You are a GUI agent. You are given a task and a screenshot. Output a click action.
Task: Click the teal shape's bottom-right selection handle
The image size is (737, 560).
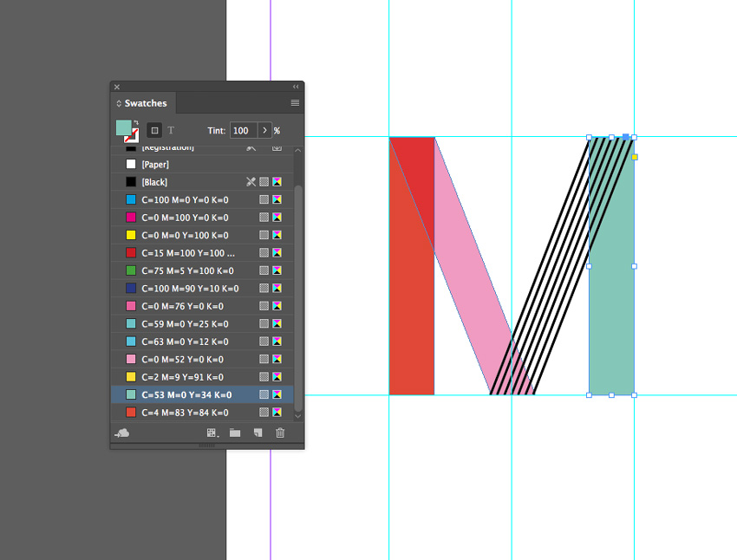tap(634, 395)
